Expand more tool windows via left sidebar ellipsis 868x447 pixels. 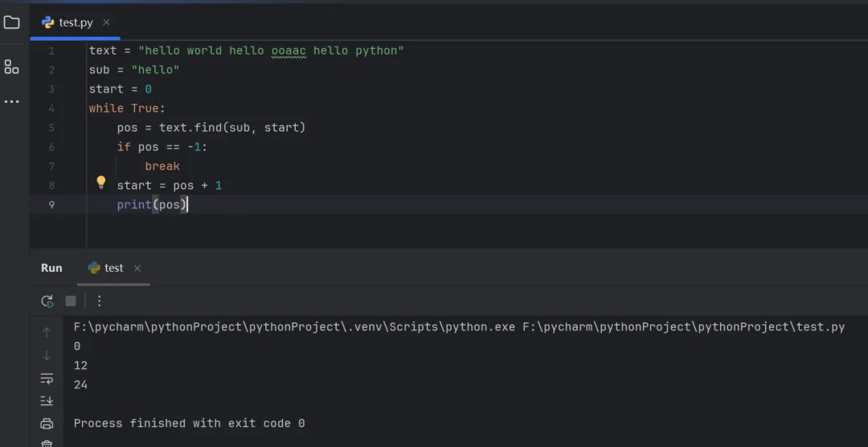11,102
